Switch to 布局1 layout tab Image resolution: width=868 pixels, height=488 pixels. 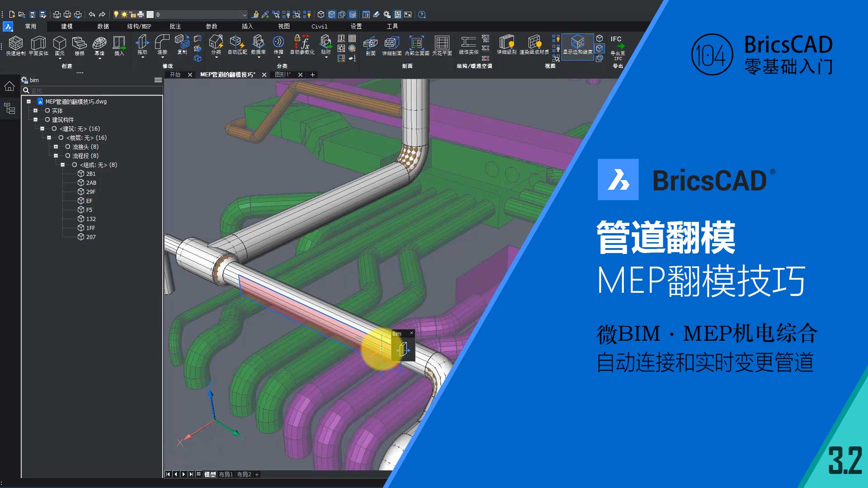(x=226, y=474)
